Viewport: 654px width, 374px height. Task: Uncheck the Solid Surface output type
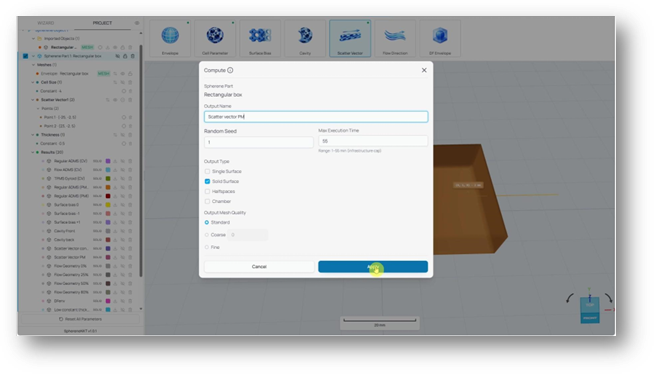207,181
